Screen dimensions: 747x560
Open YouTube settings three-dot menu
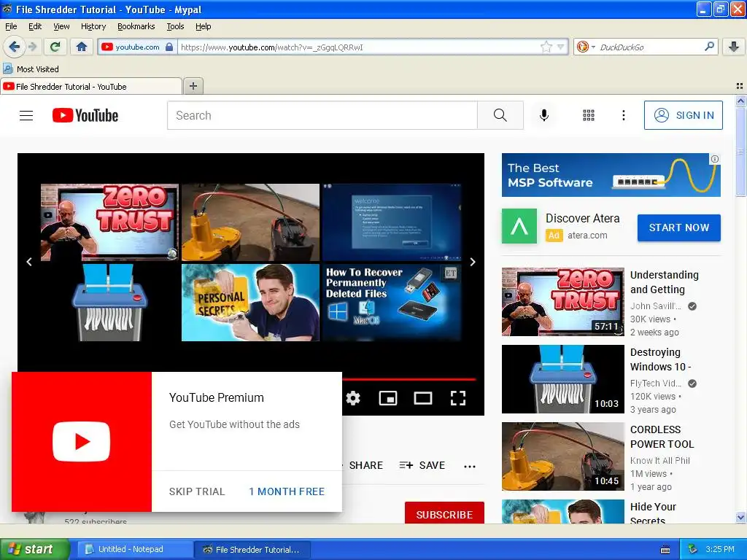[623, 115]
